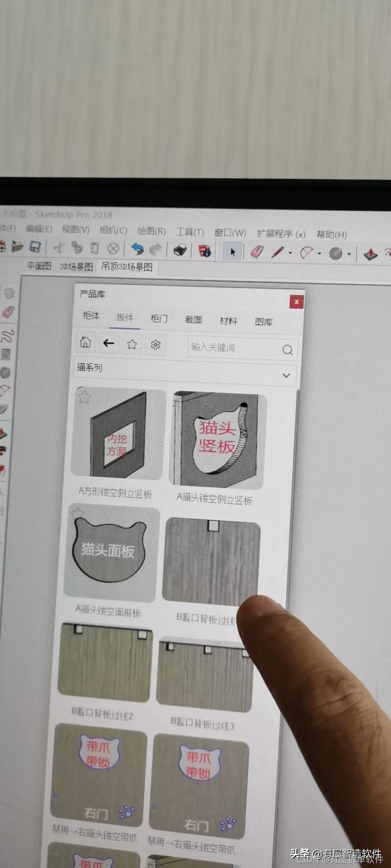The width and height of the screenshot is (391, 868).
Task: Click the Paste clipboard icon in the toolbar
Action: point(95,248)
